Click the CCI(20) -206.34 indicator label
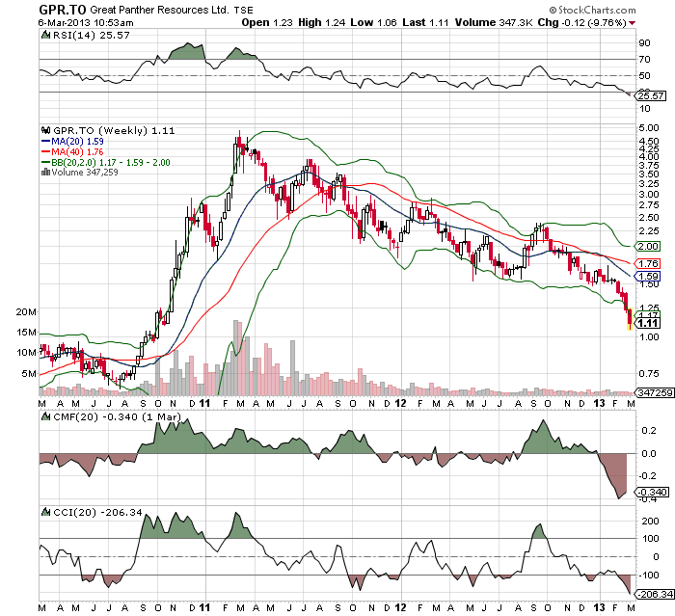The image size is (675, 616). point(97,512)
